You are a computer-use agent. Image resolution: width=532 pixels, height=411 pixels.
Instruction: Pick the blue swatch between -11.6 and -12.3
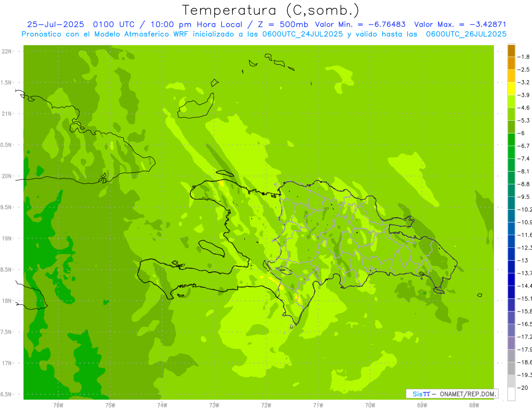click(x=512, y=241)
